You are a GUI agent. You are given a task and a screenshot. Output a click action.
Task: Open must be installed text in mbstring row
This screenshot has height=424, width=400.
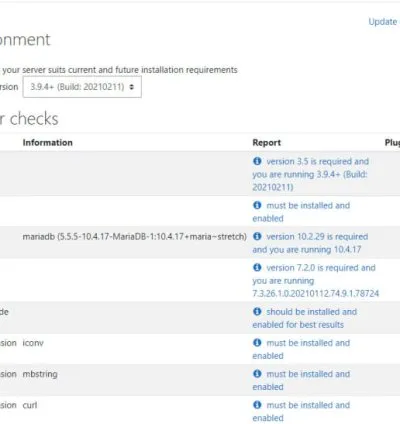(301, 380)
